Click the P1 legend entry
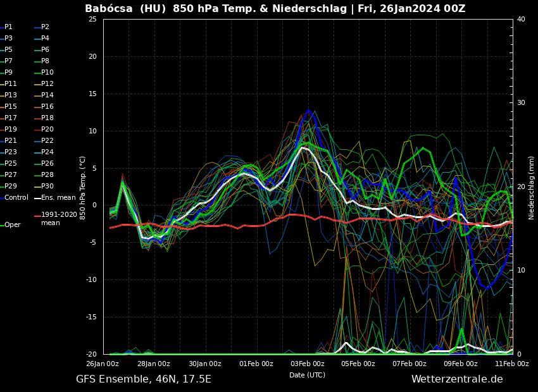 (x=8, y=27)
